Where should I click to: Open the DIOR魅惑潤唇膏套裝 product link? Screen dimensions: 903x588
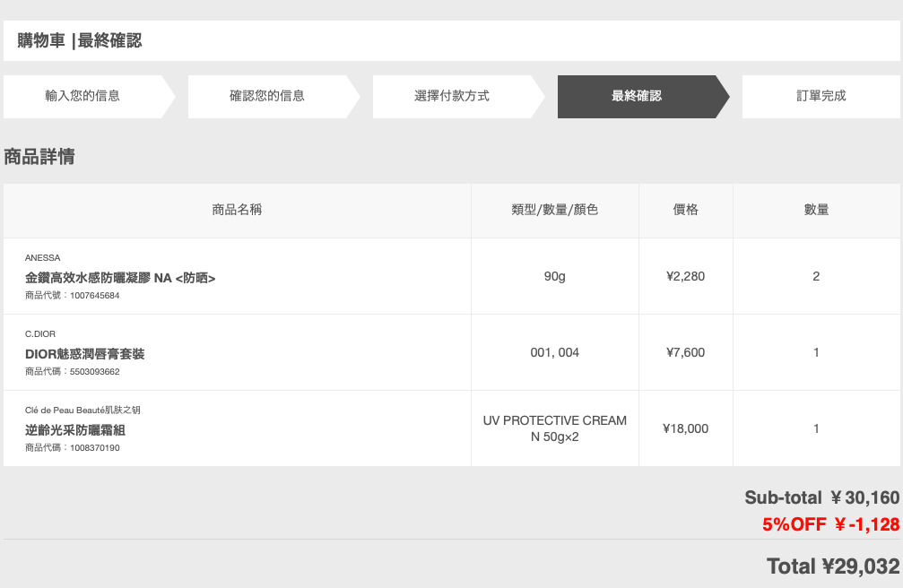pos(84,354)
